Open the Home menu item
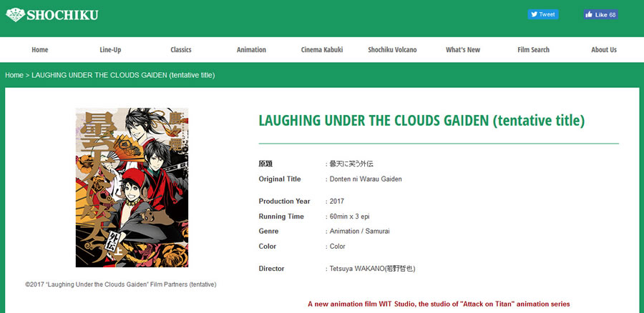This screenshot has height=313, width=644. [x=40, y=49]
